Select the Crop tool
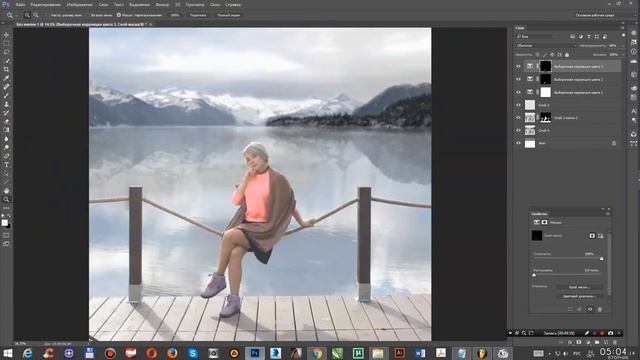Image resolution: width=640 pixels, height=360 pixels. (x=6, y=69)
